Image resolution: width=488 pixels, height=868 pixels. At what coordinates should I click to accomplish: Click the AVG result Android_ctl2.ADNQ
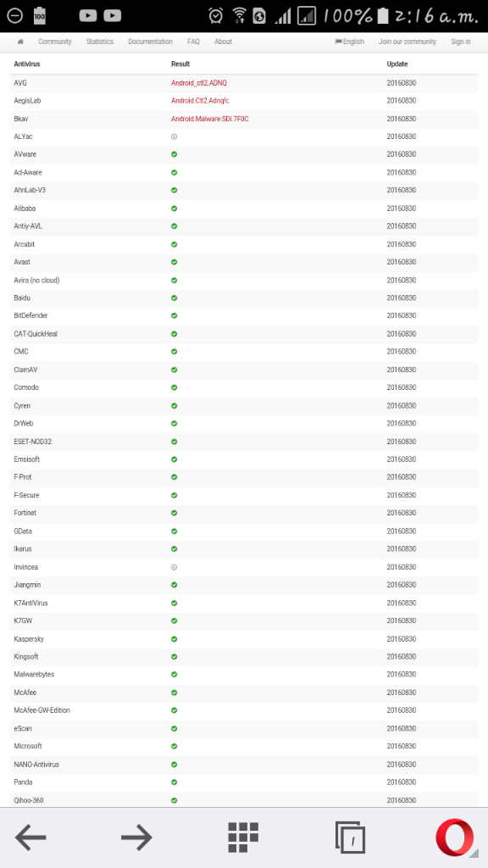tap(199, 83)
